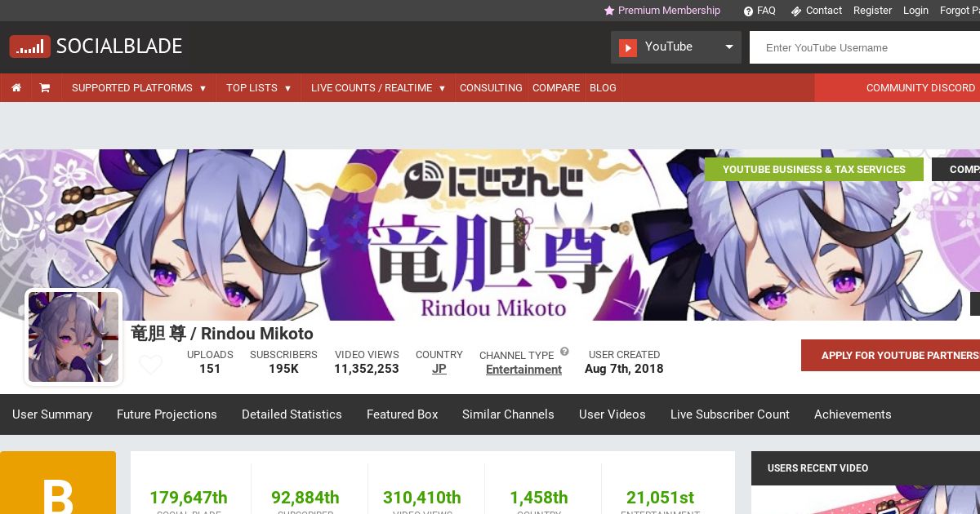This screenshot has height=514, width=980.
Task: Click the Rindou Mikoto channel avatar
Action: (x=73, y=337)
